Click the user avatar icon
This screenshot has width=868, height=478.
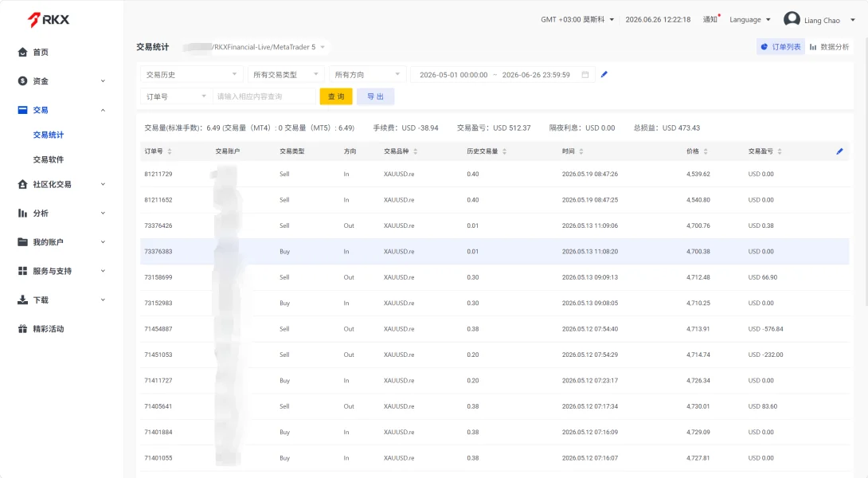(x=792, y=19)
